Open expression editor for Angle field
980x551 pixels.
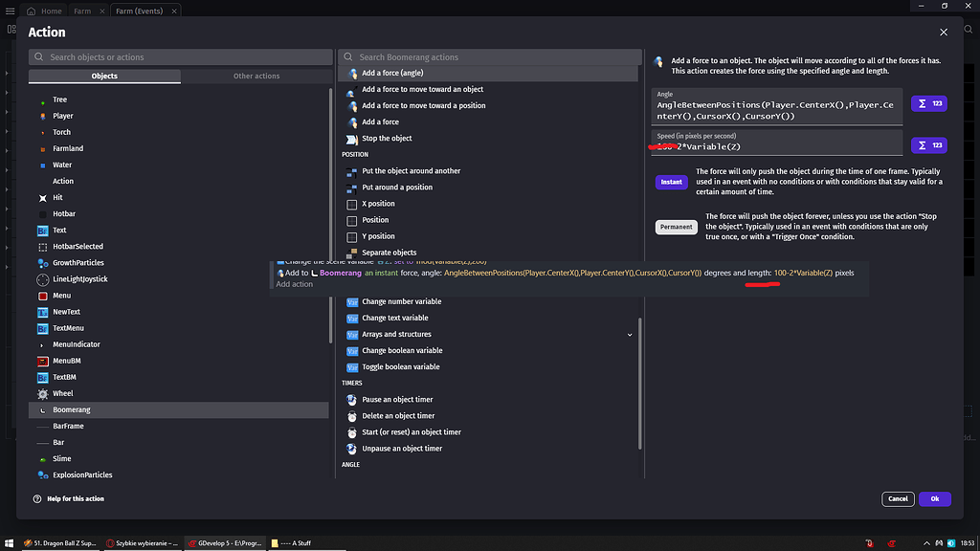coord(928,103)
